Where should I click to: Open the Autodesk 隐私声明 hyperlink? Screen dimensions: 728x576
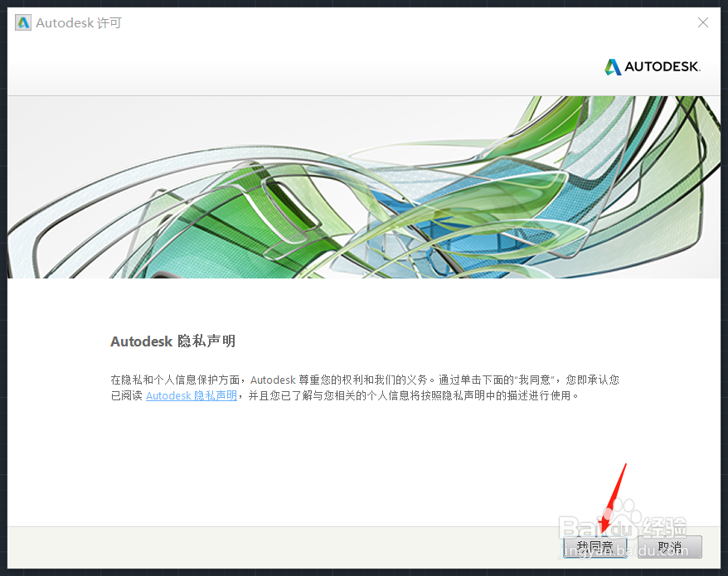point(192,395)
